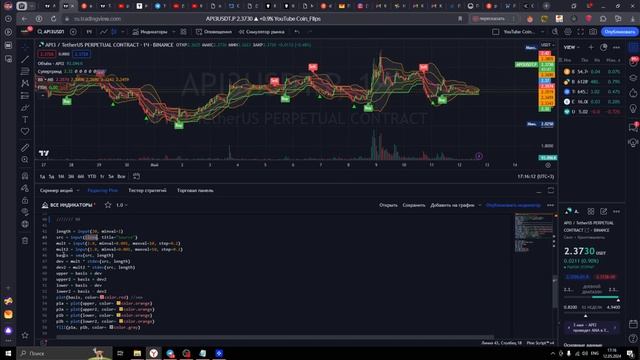Click Опубликовать индикатор link
Screen dimensions: 640x360
tap(513, 205)
